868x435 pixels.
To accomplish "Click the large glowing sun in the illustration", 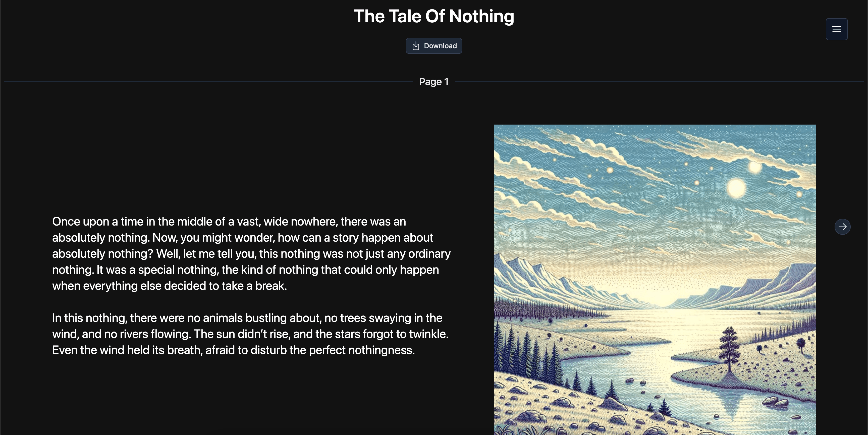I will [x=736, y=188].
